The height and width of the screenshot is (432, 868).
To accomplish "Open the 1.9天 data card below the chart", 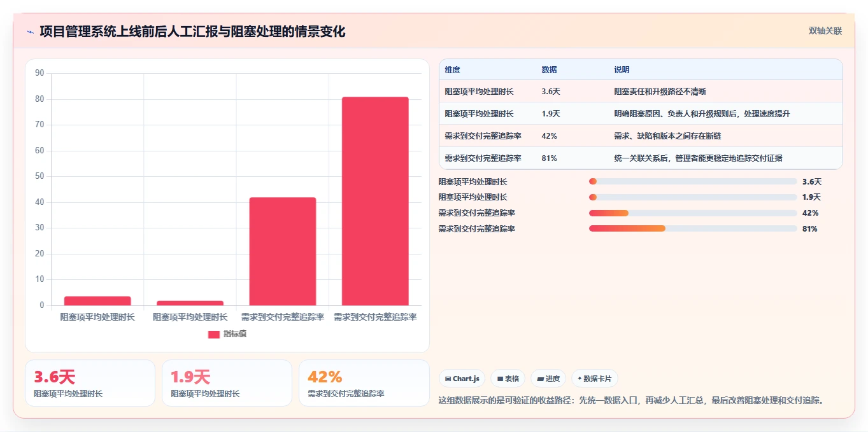I will (227, 383).
